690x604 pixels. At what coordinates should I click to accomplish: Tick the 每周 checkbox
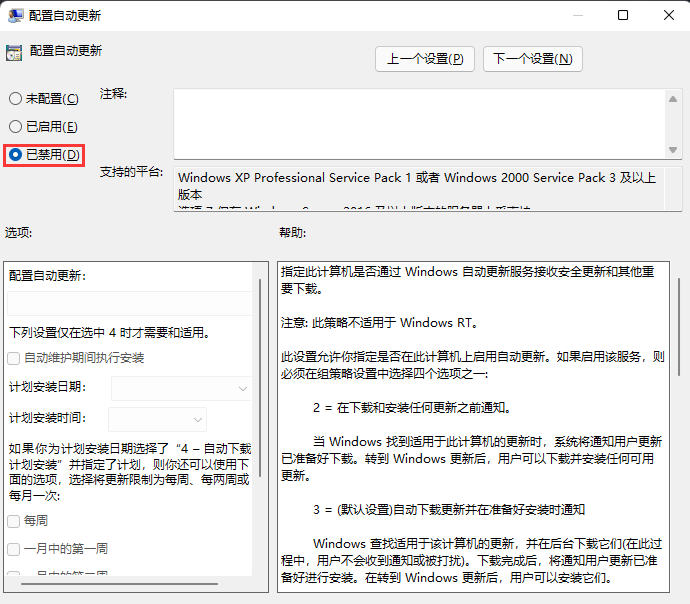(14, 521)
